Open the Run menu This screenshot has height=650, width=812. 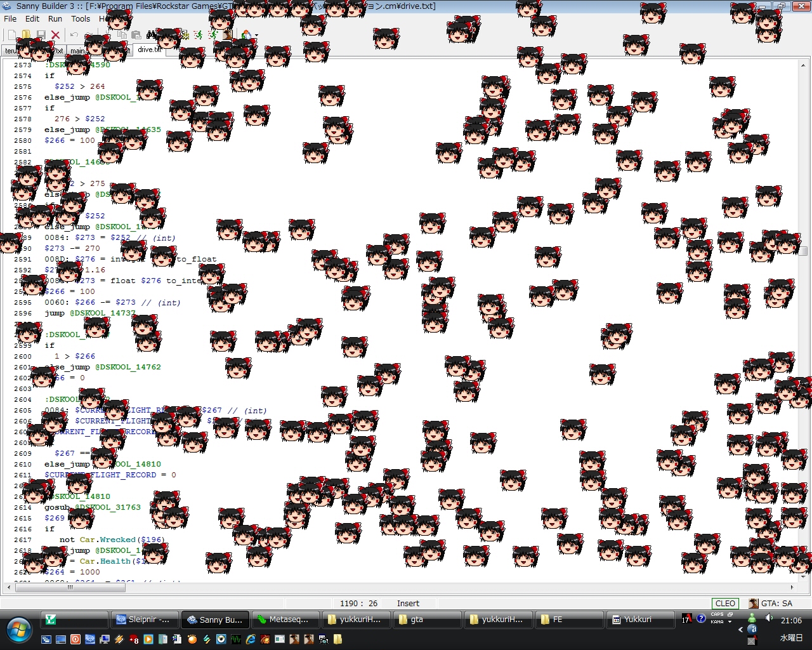[55, 19]
